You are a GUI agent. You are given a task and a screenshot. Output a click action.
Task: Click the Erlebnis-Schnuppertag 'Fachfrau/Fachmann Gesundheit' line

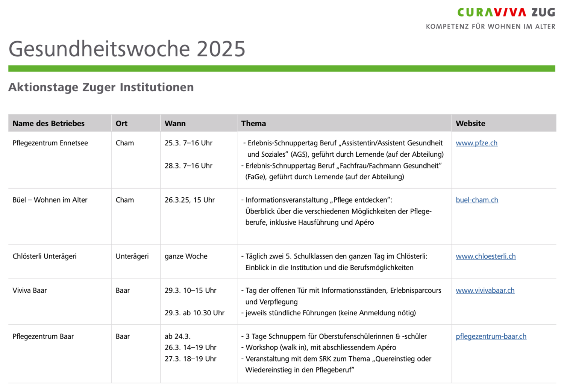click(x=341, y=166)
